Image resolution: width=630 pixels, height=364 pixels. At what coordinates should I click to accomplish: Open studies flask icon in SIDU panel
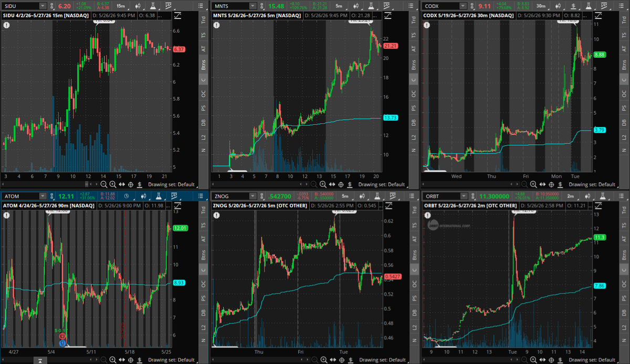click(x=153, y=6)
